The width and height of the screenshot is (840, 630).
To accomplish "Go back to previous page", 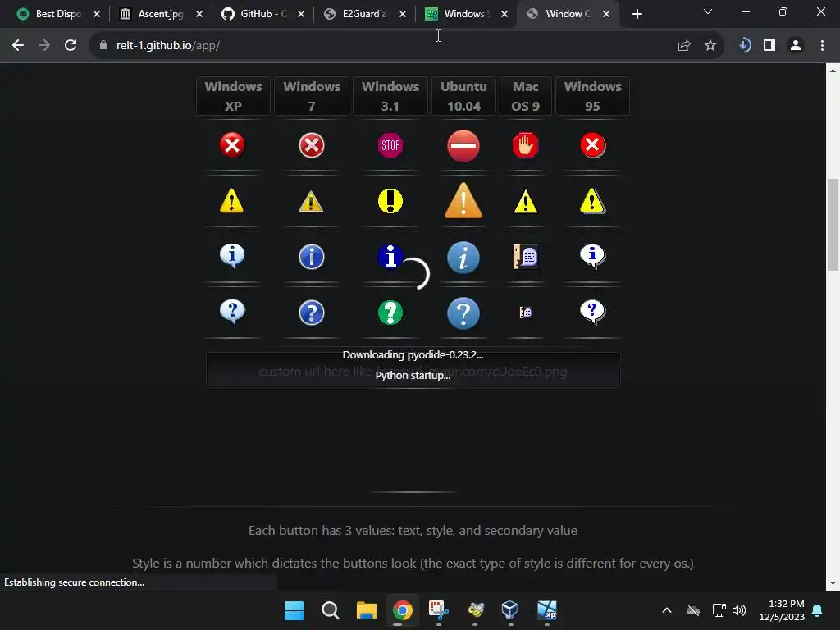I will (18, 46).
